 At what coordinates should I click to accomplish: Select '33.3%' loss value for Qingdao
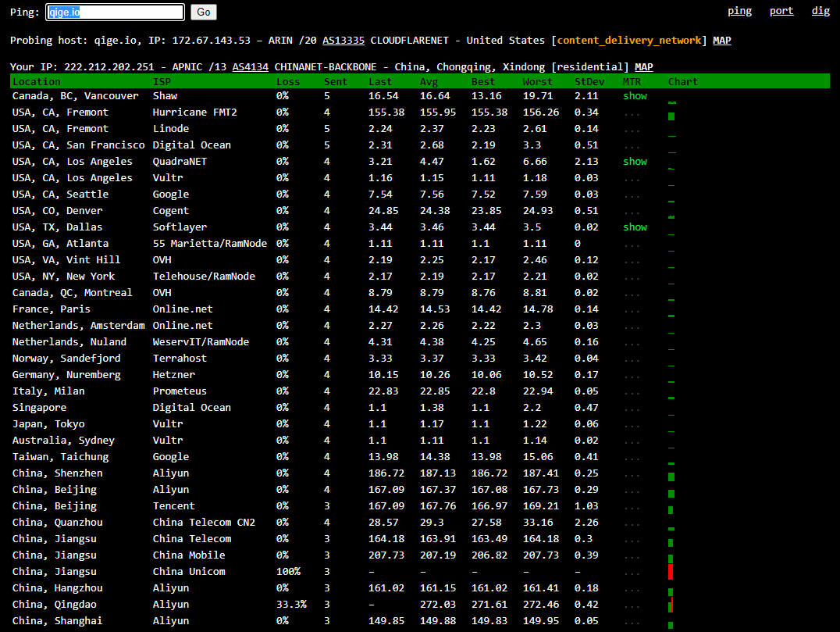[x=291, y=605]
